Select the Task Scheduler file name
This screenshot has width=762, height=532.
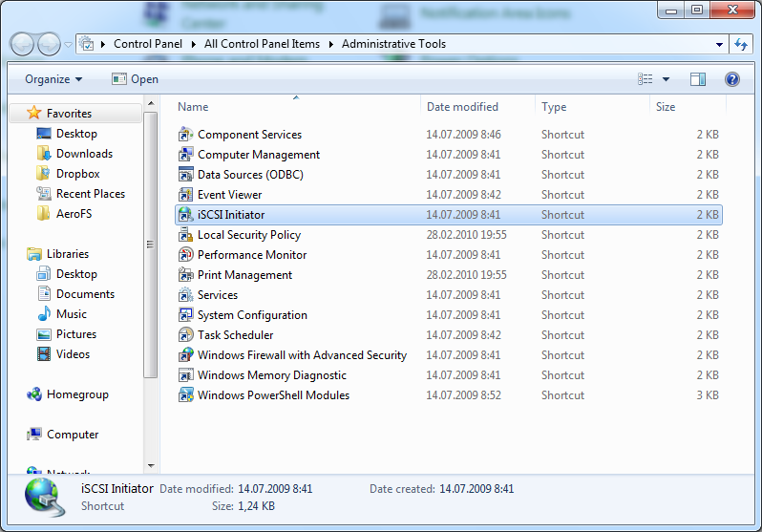pyautogui.click(x=235, y=334)
